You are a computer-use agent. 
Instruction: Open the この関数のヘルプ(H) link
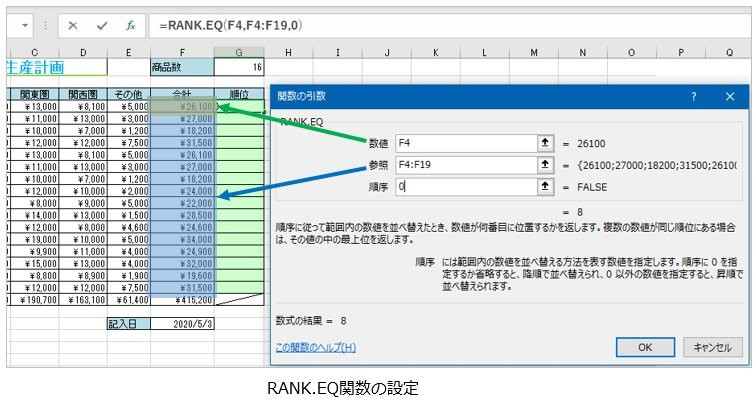(315, 347)
